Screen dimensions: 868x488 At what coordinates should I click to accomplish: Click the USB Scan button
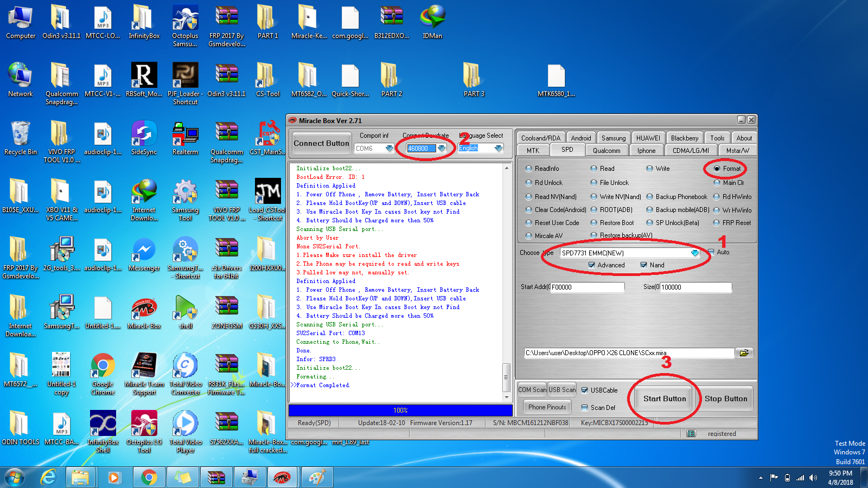[562, 390]
